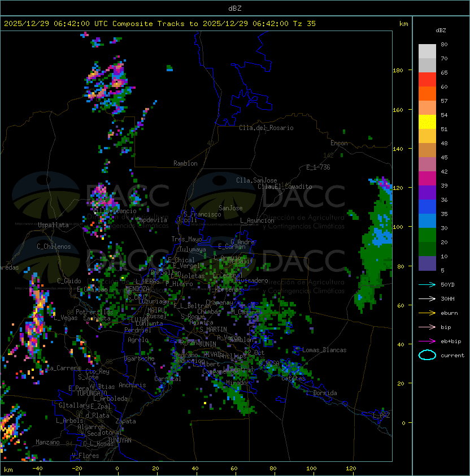Click the 'dBZ' label above the color scale
Screen dimensions: 470x476
441,31
